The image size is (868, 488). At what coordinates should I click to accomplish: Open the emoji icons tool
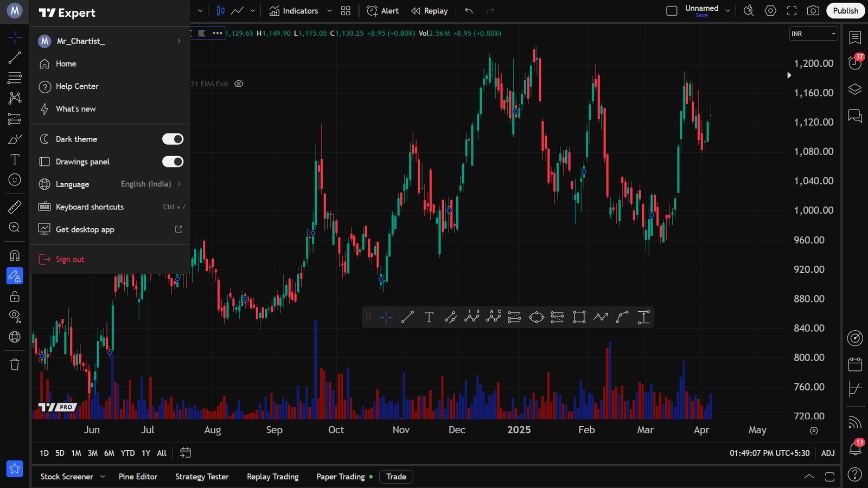pos(15,179)
